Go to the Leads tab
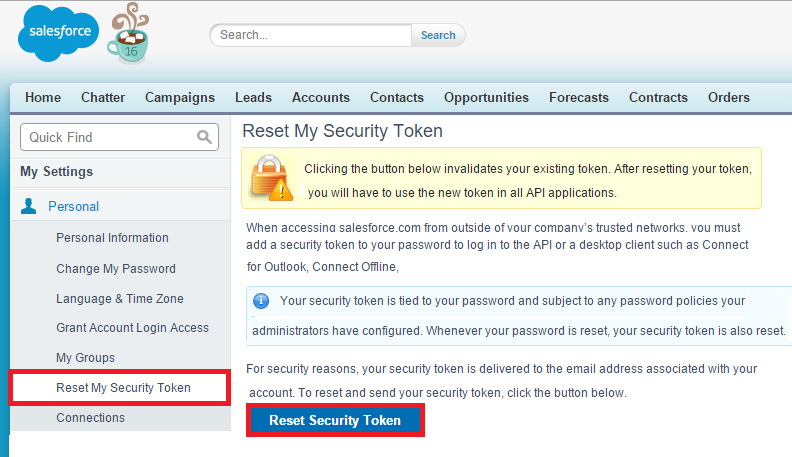 tap(253, 97)
